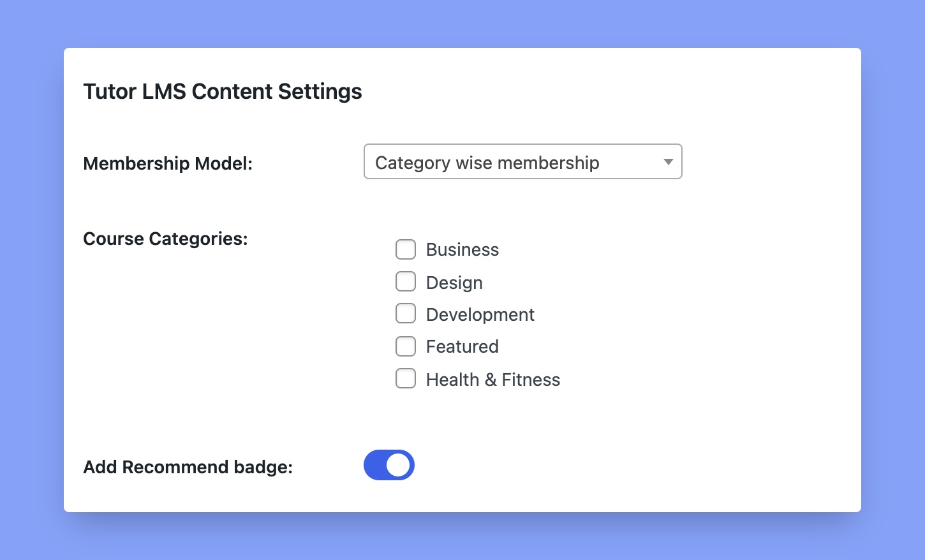
Task: Click the 'Development' label text
Action: tap(480, 314)
